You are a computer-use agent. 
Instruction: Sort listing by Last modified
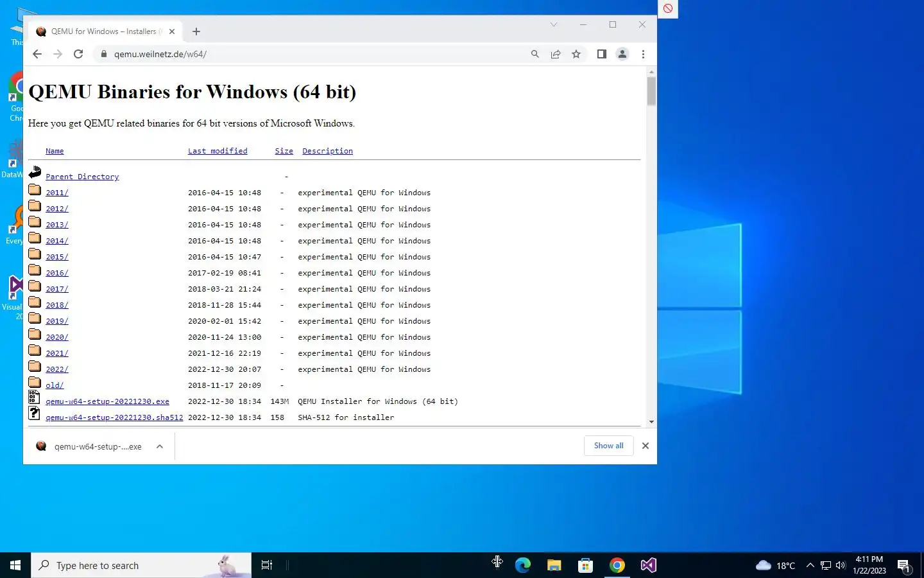(218, 151)
